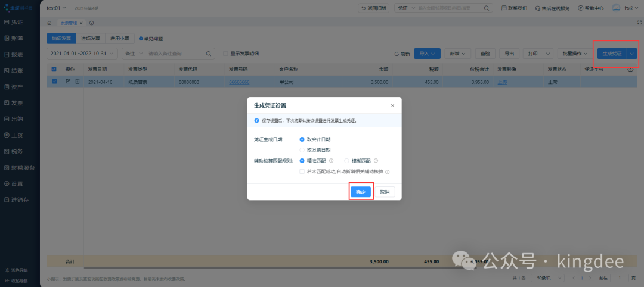Click the 取消 button in the dialog

[x=385, y=192]
